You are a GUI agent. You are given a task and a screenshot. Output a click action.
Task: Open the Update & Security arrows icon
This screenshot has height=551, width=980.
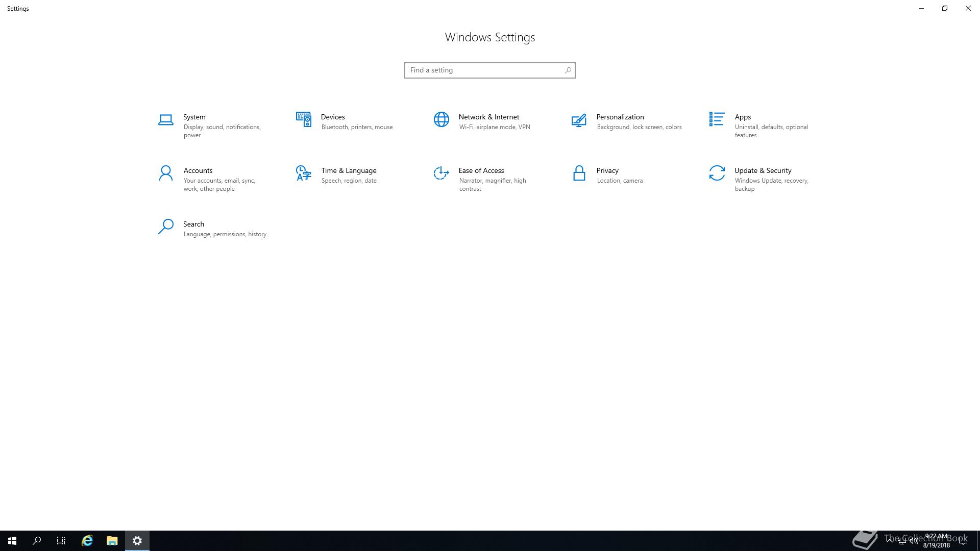pos(717,173)
